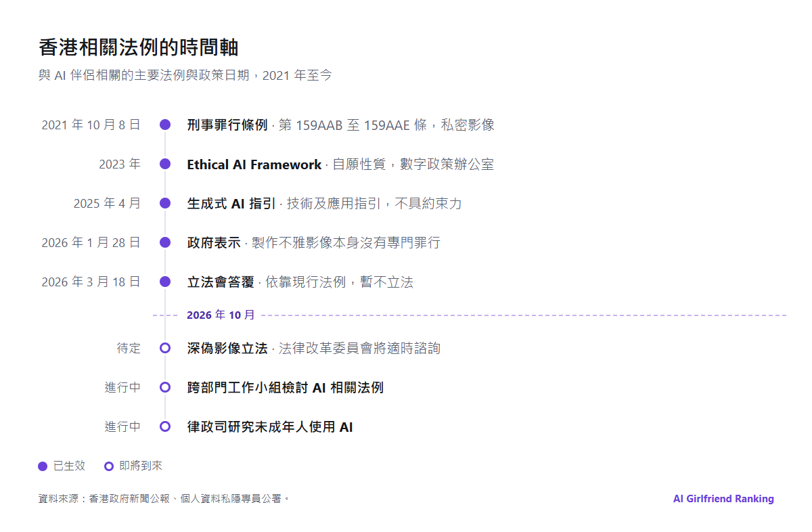Click the text 依靠現行法例，暫不立法
The height and width of the screenshot is (532, 812).
point(339,282)
